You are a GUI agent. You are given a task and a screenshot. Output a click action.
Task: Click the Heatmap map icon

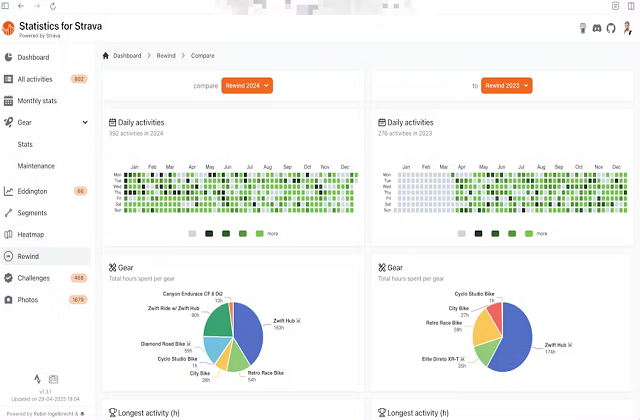click(x=8, y=235)
